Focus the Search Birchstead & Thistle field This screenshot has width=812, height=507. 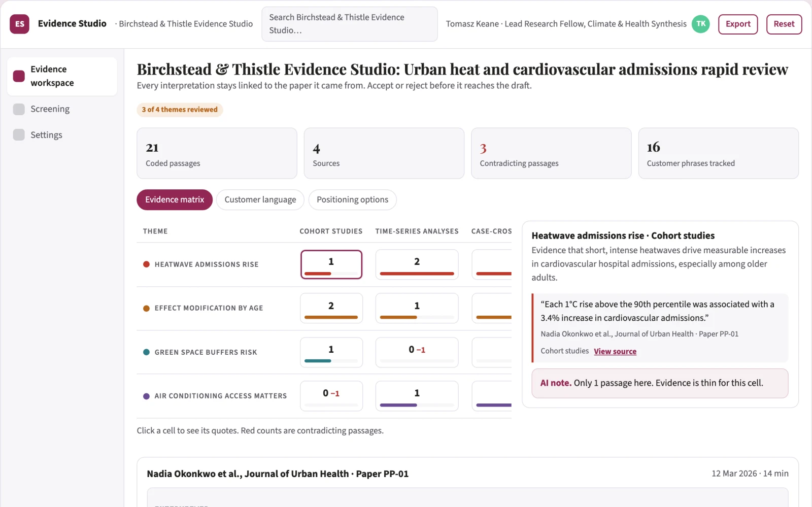coord(350,24)
